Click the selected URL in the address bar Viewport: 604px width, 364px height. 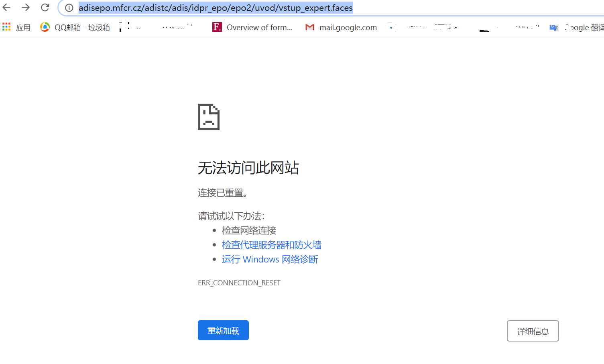click(x=215, y=7)
